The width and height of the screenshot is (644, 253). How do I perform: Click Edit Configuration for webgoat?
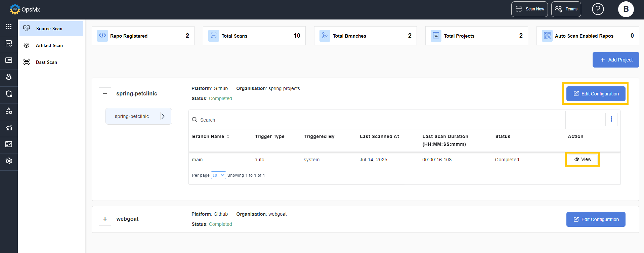[595, 219]
